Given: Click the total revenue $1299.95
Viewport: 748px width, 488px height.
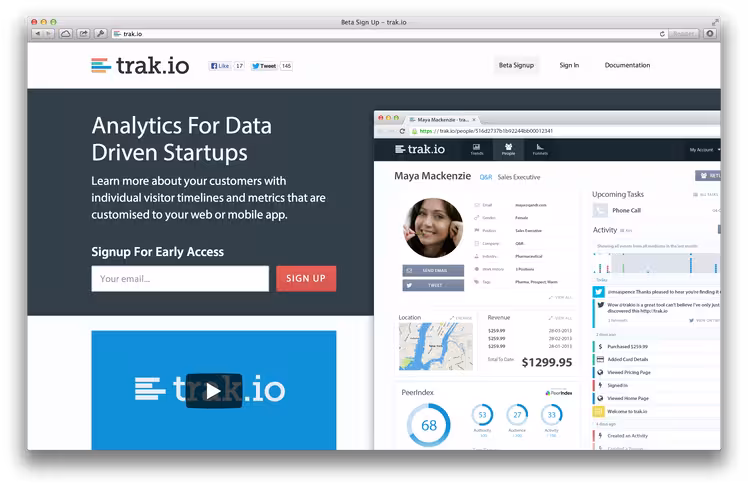Looking at the screenshot, I should coord(547,363).
